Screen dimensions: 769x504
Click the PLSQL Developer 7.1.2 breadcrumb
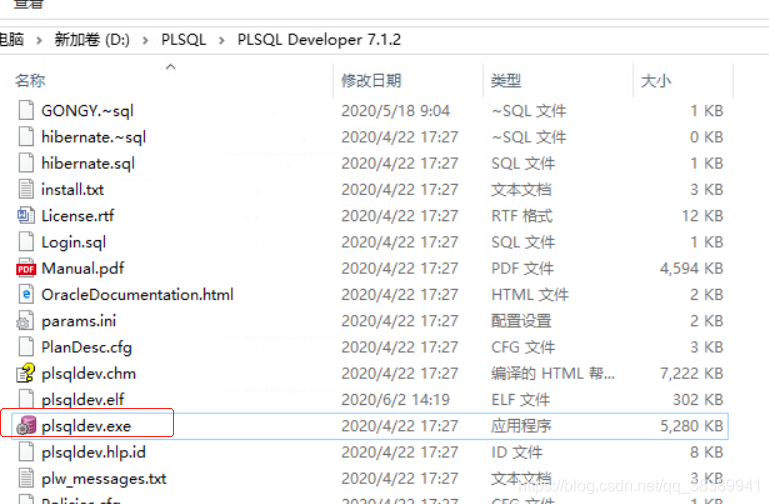(x=319, y=39)
